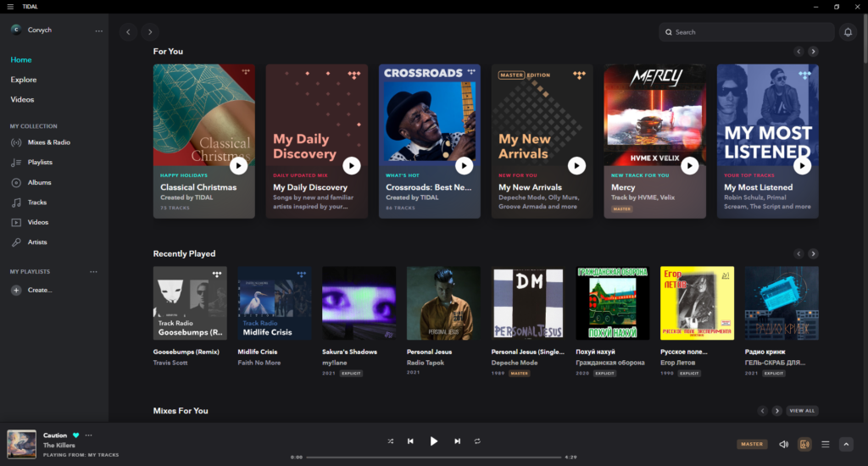Toggle repeat mode in the player bar
This screenshot has width=868, height=466.
pos(477,441)
